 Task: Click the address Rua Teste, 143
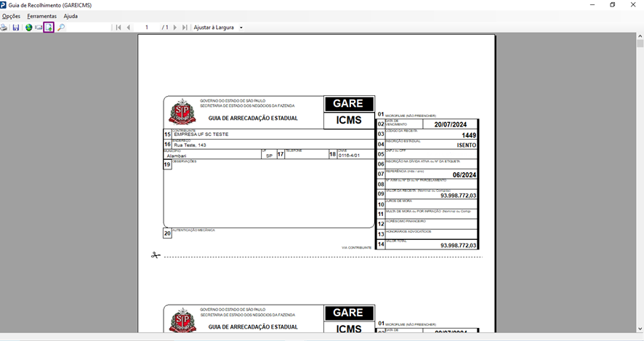[x=190, y=145]
